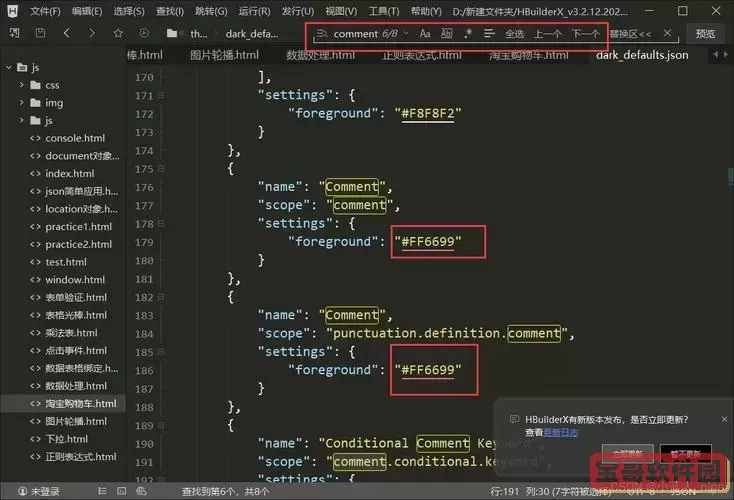Screen dimensions: 734x500
Task: Click the folder icon beside css
Action: point(36,85)
